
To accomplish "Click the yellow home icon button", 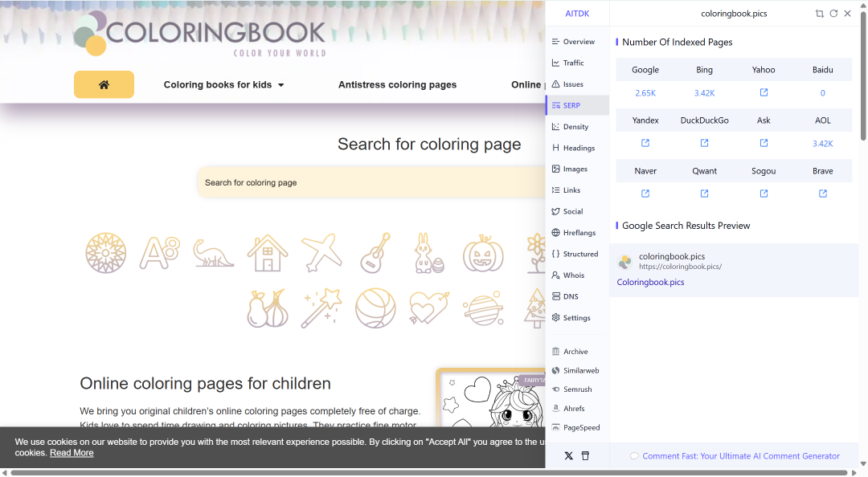I will tap(104, 84).
